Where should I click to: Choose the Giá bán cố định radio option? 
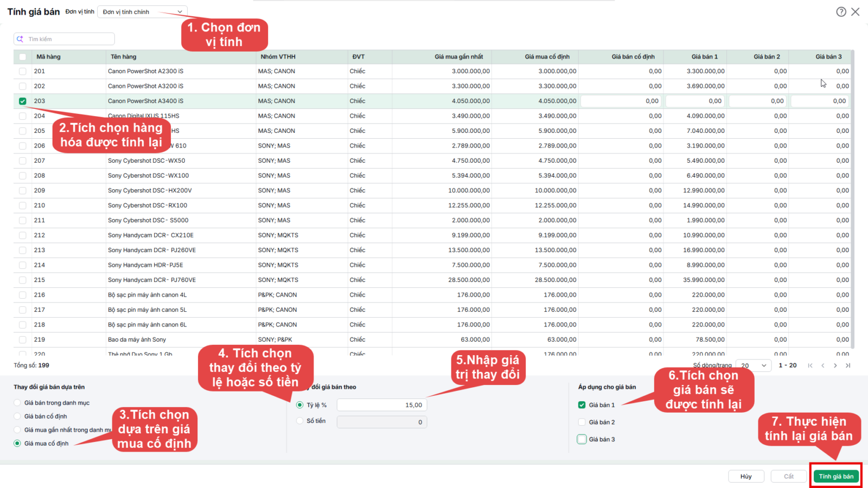[x=17, y=416]
